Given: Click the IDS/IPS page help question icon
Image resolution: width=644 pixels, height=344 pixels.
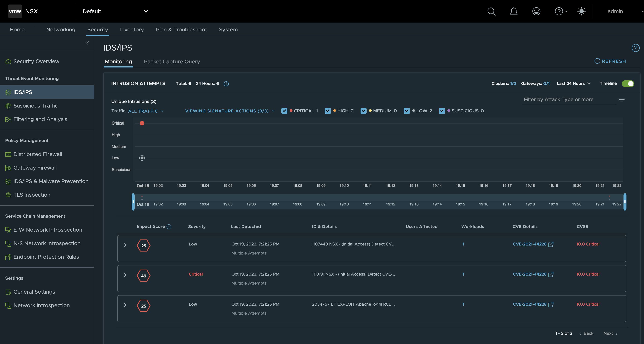Looking at the screenshot, I should coord(635,48).
